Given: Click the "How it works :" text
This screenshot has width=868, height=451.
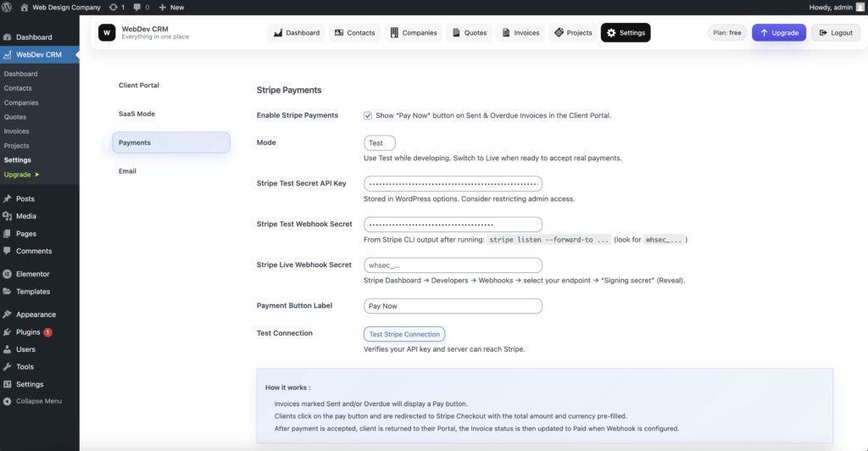Looking at the screenshot, I should (x=288, y=387).
